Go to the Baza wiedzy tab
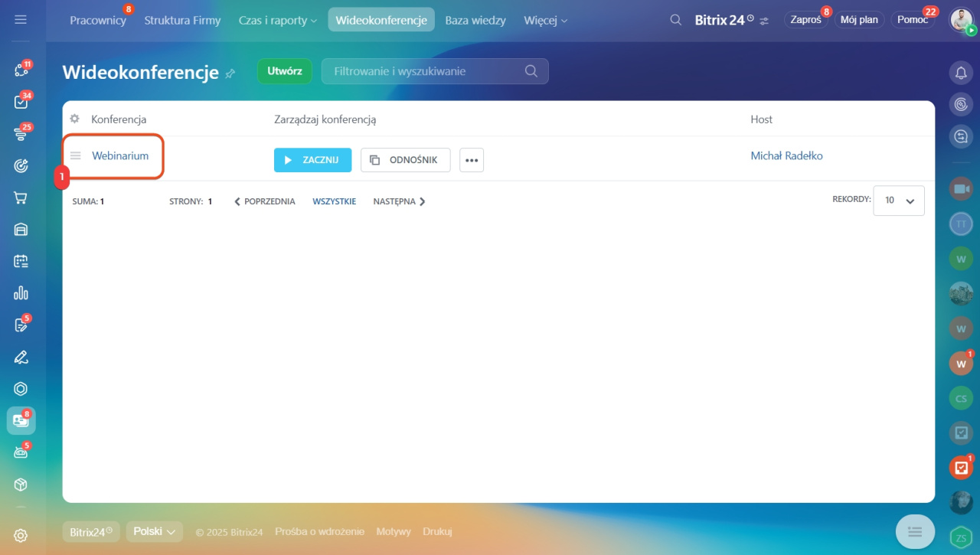This screenshot has height=555, width=980. click(475, 20)
